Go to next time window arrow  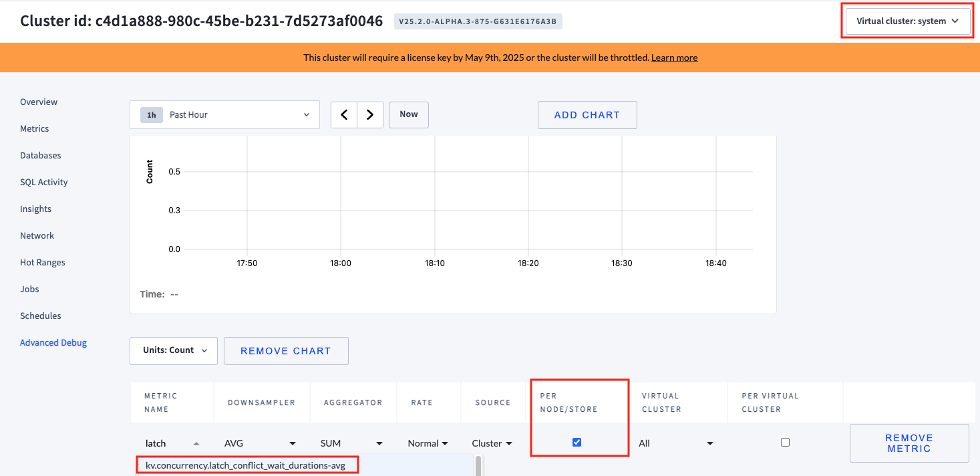[370, 115]
